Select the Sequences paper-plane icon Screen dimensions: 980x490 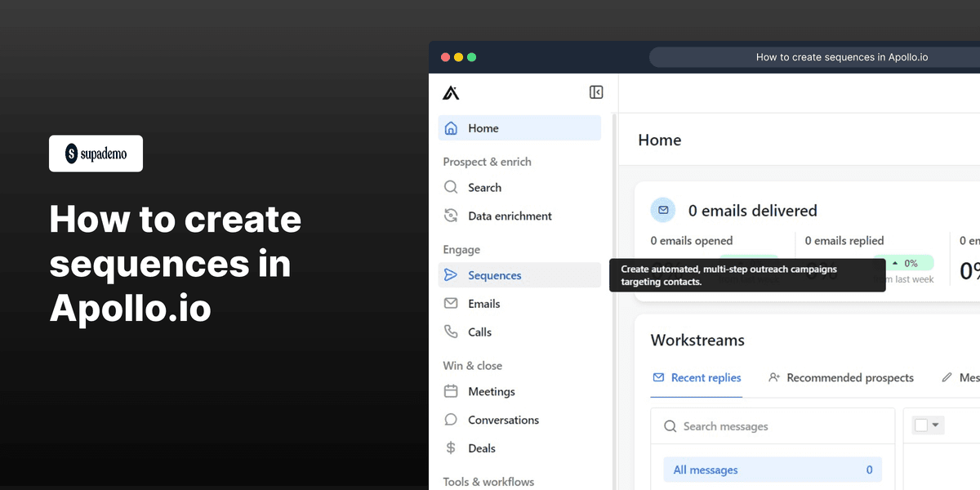pos(451,275)
